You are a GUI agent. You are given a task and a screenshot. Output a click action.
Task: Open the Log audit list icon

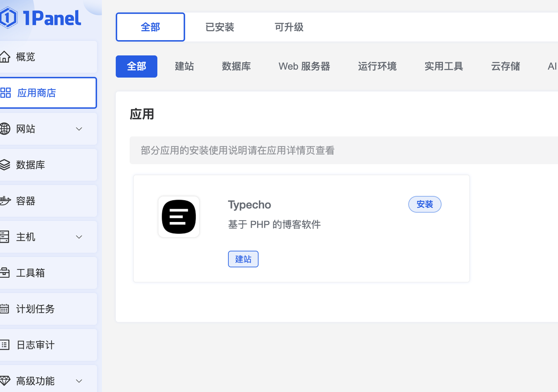5,345
